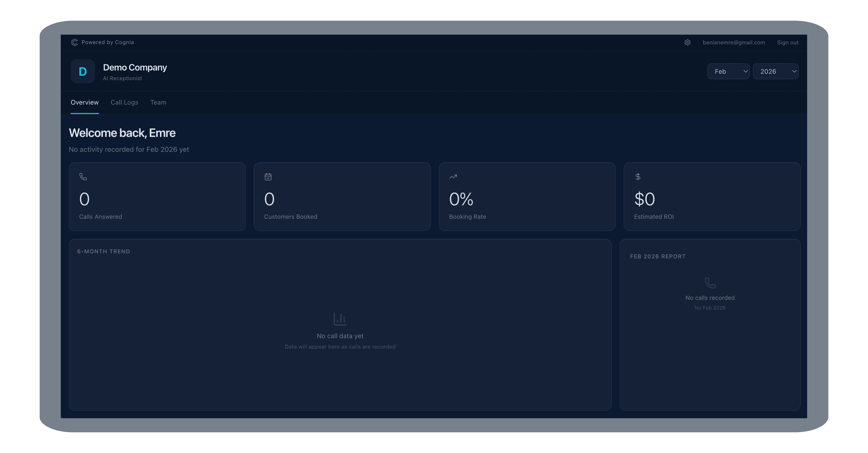
Task: Switch to the Call Logs tab
Action: point(124,102)
